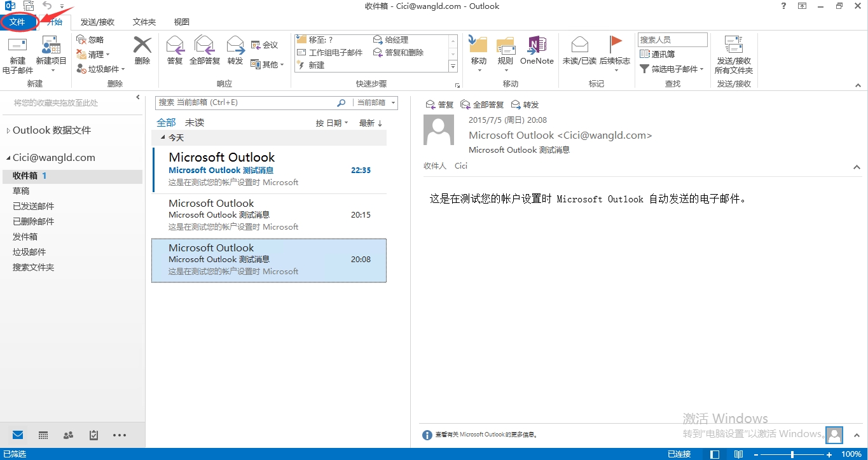The image size is (868, 460).
Task: Open the Address Book (通讯簿)
Action: click(658, 54)
